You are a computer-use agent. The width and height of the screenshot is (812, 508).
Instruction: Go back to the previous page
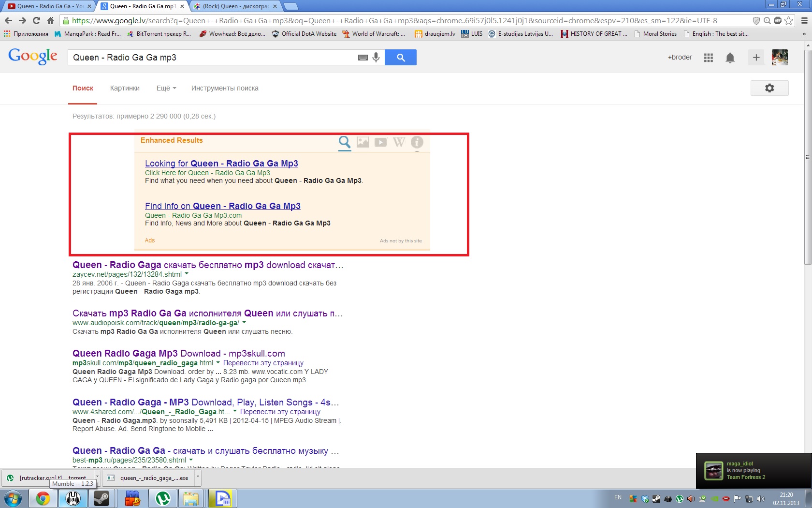click(8, 20)
